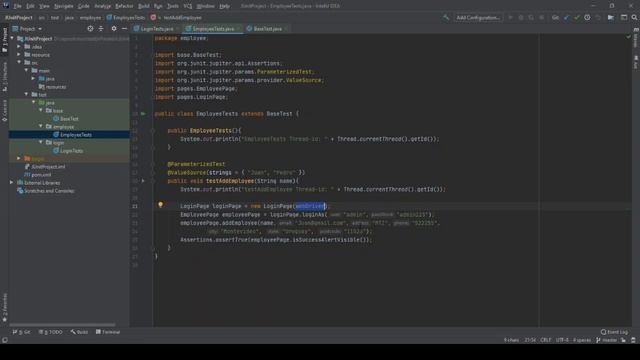This screenshot has width=640, height=360.
Task: Click the Git update project arrow icon
Action: (566, 18)
